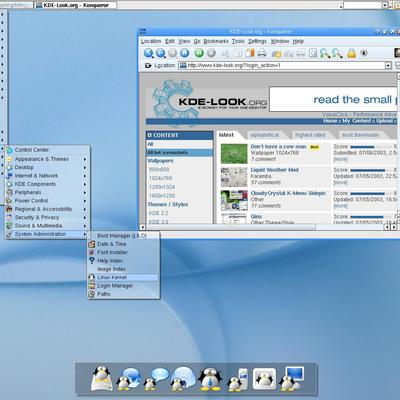This screenshot has width=400, height=400.
Task: Open the penguin newspaper dock icon
Action: coord(102,378)
